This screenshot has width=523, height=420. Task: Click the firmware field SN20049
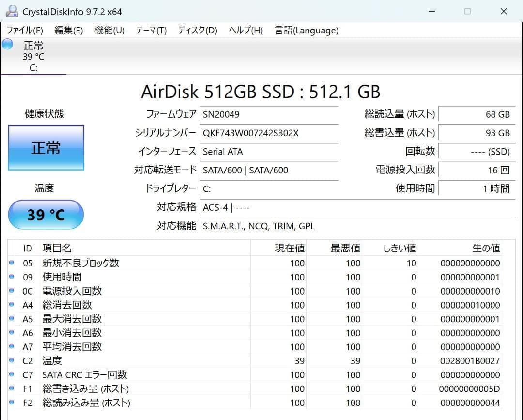[269, 114]
